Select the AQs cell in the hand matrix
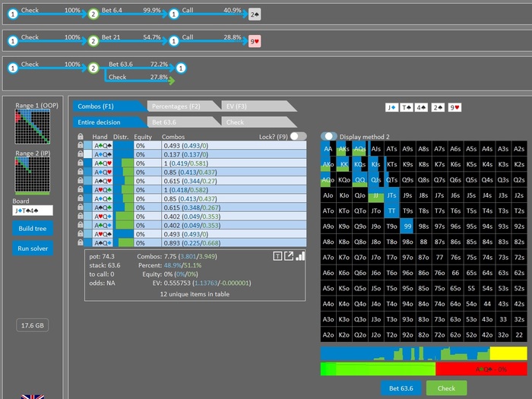Viewport: 532px width, 399px height. pos(360,149)
